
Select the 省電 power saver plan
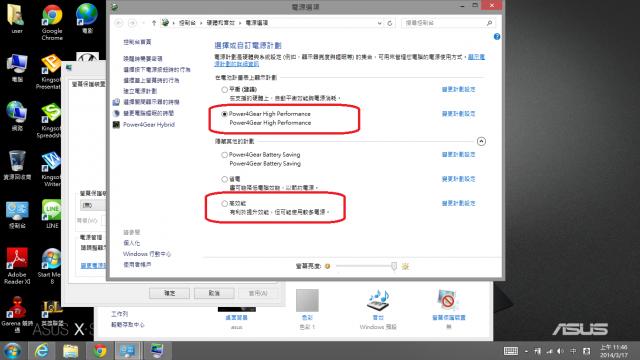[224, 179]
